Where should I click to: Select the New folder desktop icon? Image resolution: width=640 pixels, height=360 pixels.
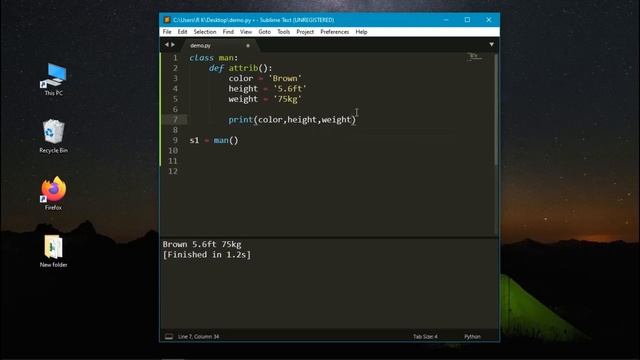tap(53, 251)
